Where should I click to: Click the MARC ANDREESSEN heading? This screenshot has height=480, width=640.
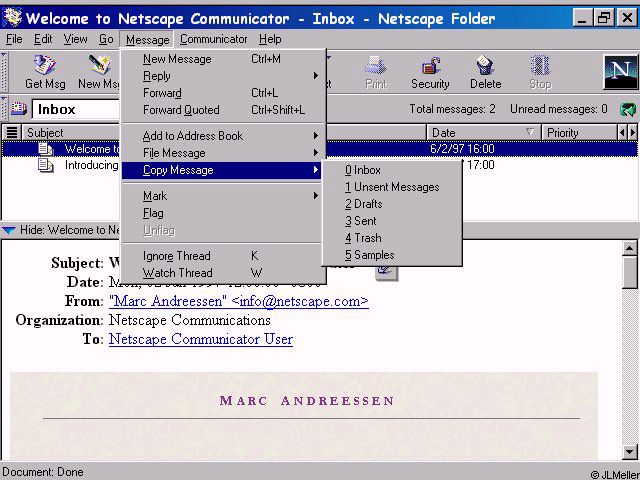click(307, 400)
